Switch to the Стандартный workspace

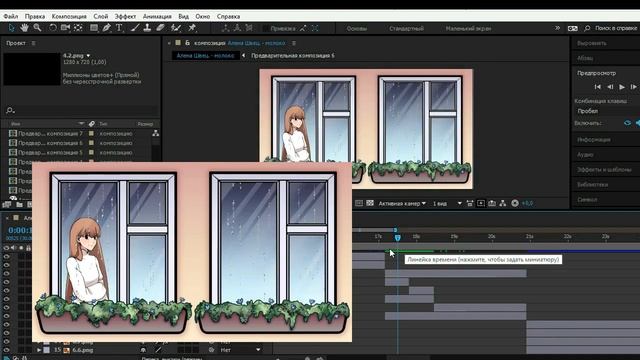pos(406,29)
